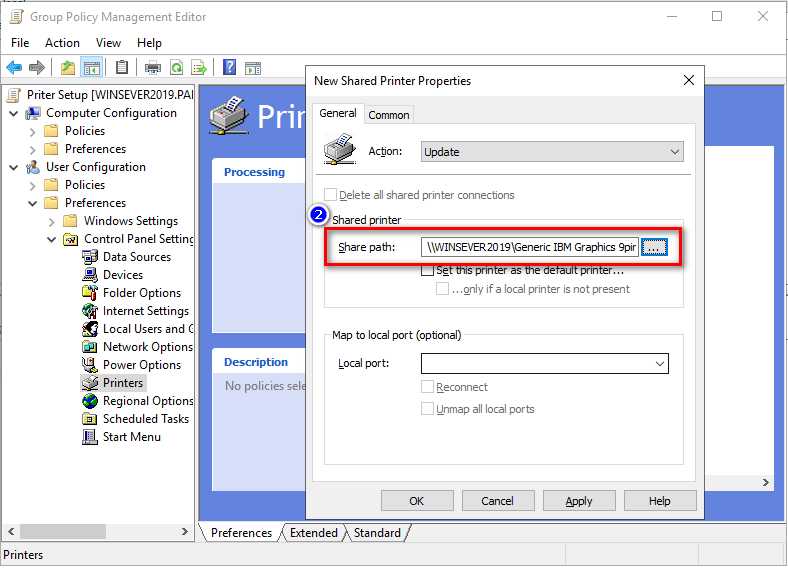Open the View menu
The height and width of the screenshot is (569, 788).
click(x=108, y=43)
